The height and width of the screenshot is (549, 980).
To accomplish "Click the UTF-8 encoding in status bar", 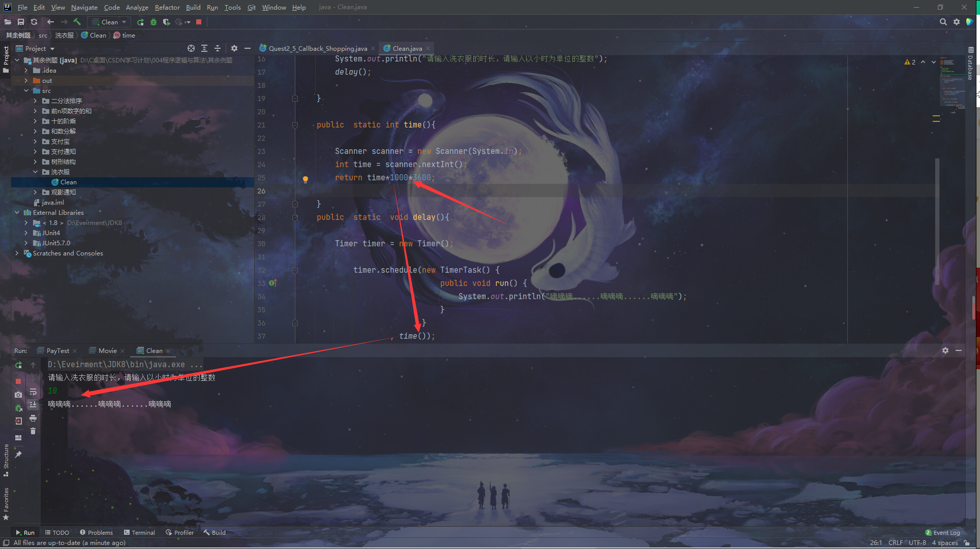I will point(917,542).
